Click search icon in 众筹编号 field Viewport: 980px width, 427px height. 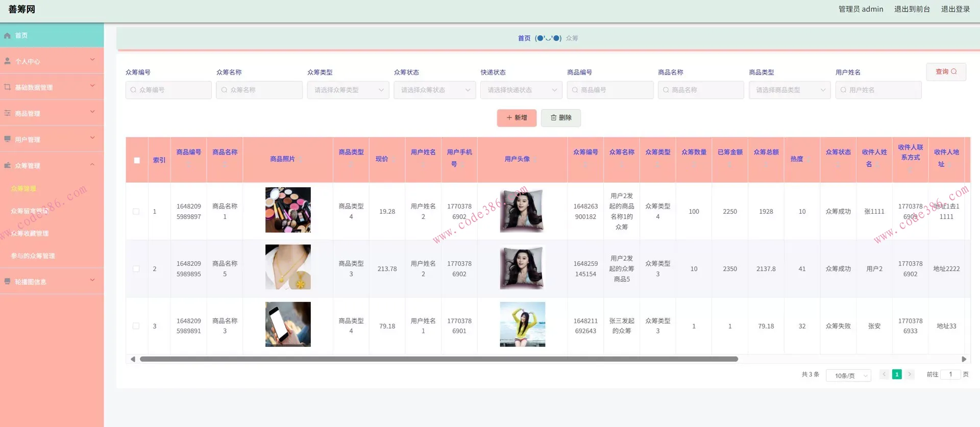tap(133, 90)
